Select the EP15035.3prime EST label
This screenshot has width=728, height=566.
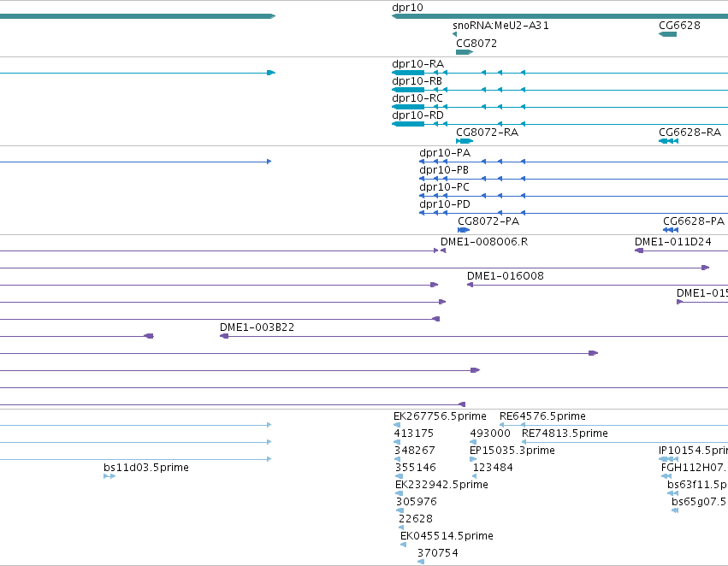(512, 451)
